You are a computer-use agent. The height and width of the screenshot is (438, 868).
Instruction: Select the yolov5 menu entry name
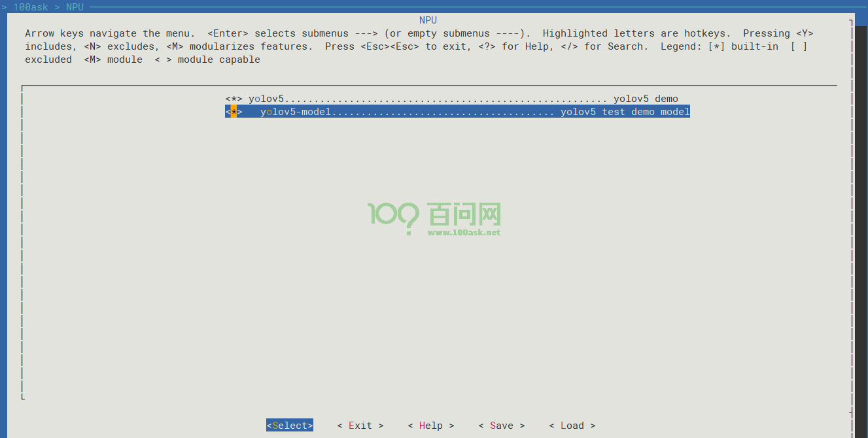coord(266,99)
